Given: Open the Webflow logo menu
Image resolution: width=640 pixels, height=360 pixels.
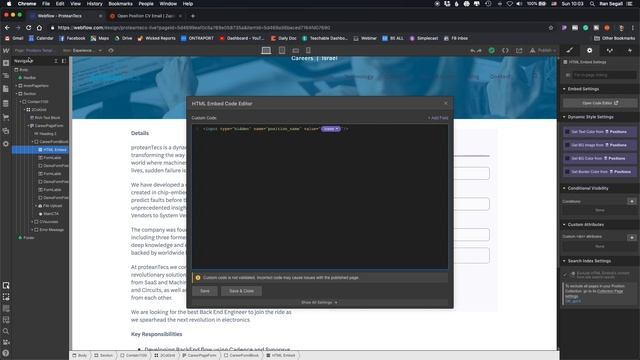Looking at the screenshot, I should click(6, 51).
